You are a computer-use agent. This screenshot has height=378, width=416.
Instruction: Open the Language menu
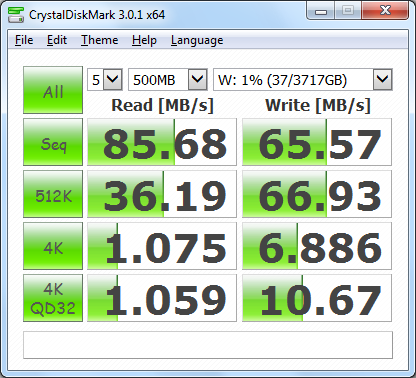[197, 40]
